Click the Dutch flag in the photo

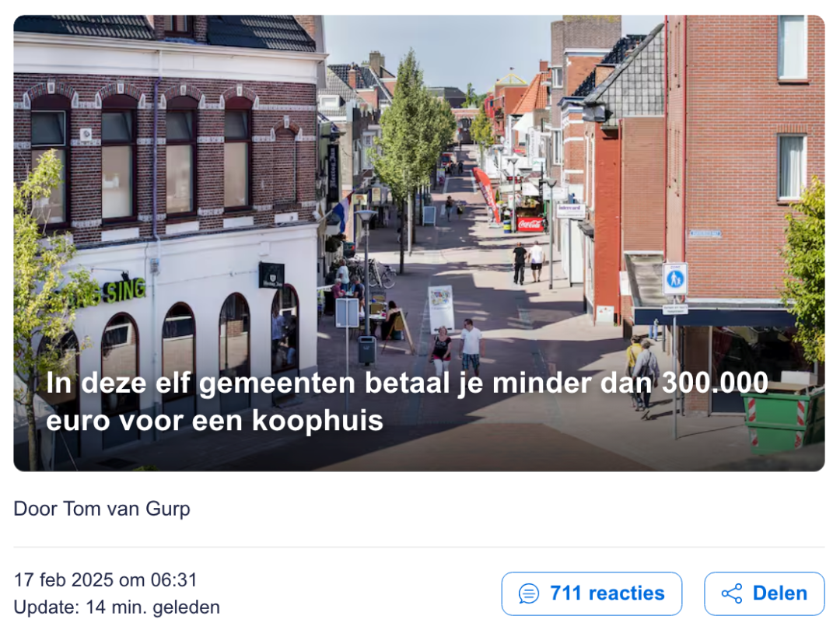coord(341,212)
